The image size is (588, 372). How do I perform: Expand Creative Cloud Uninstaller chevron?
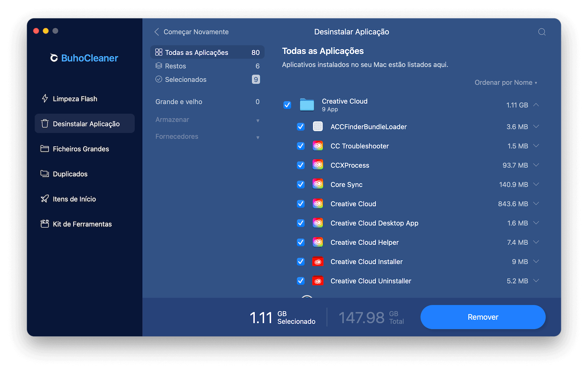(x=536, y=281)
